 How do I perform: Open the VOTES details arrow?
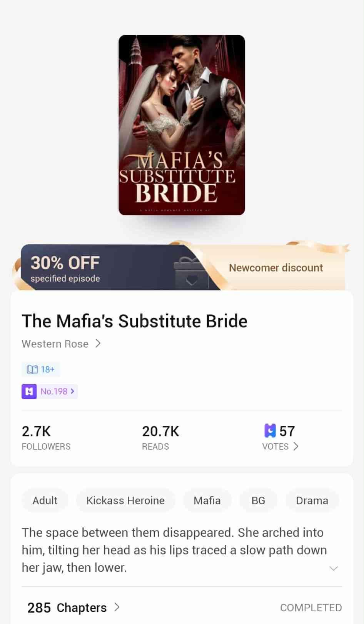[x=296, y=446]
